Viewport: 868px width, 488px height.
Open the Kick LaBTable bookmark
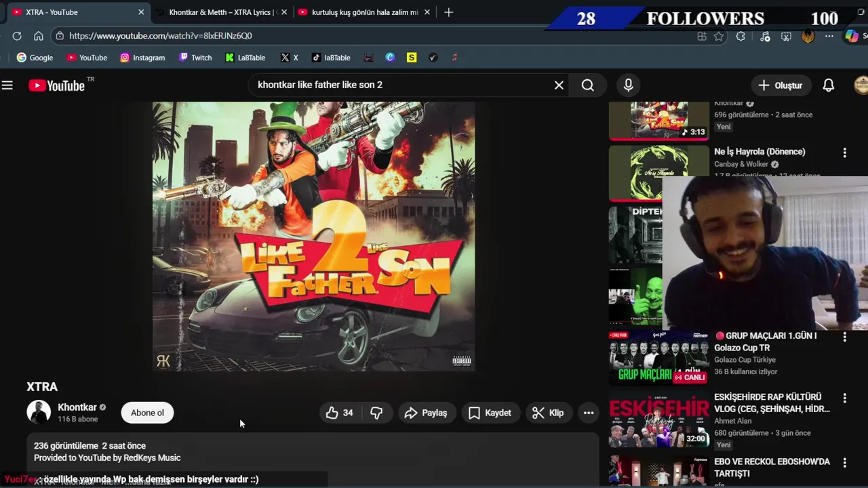click(245, 58)
